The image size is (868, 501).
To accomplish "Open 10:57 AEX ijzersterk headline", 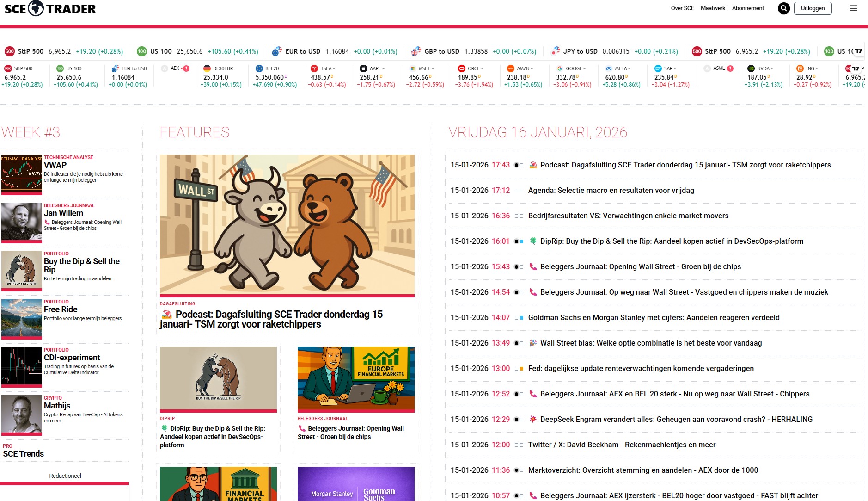I will click(679, 495).
